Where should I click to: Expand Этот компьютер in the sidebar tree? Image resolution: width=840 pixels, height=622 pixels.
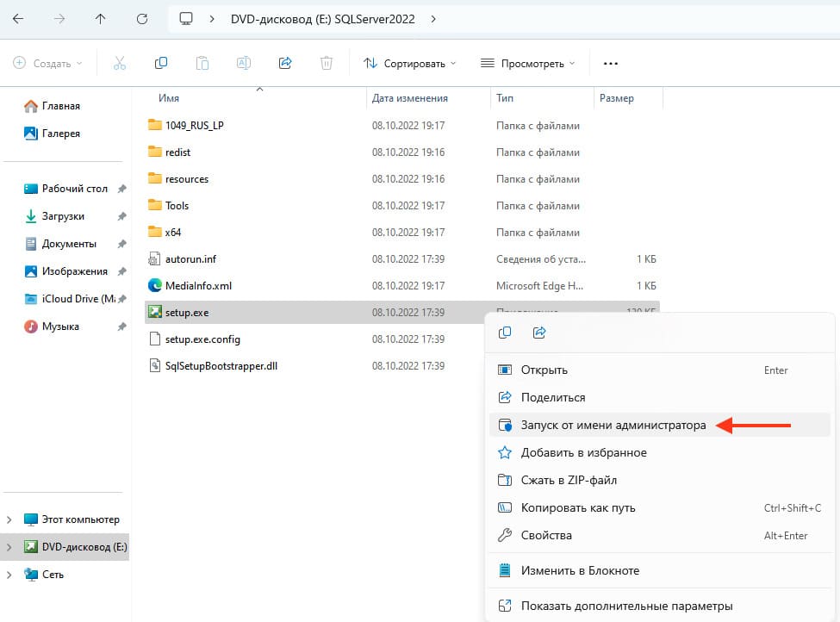[9, 519]
